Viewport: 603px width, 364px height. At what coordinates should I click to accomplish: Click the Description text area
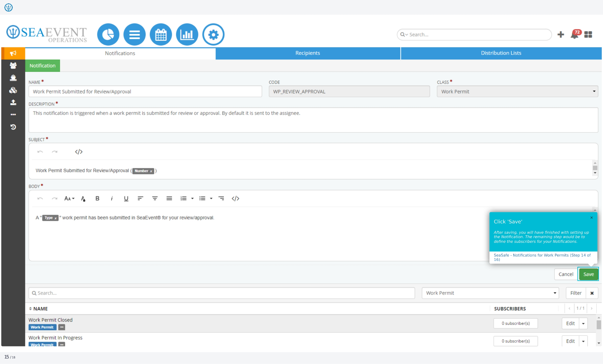pos(313,120)
